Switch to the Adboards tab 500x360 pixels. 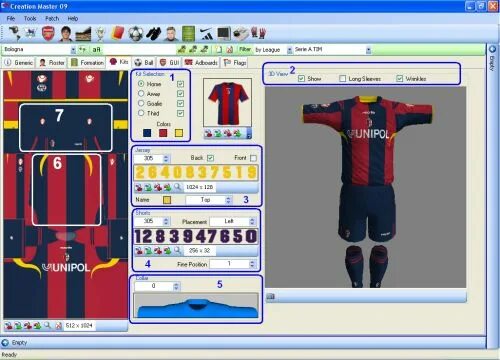(201, 63)
